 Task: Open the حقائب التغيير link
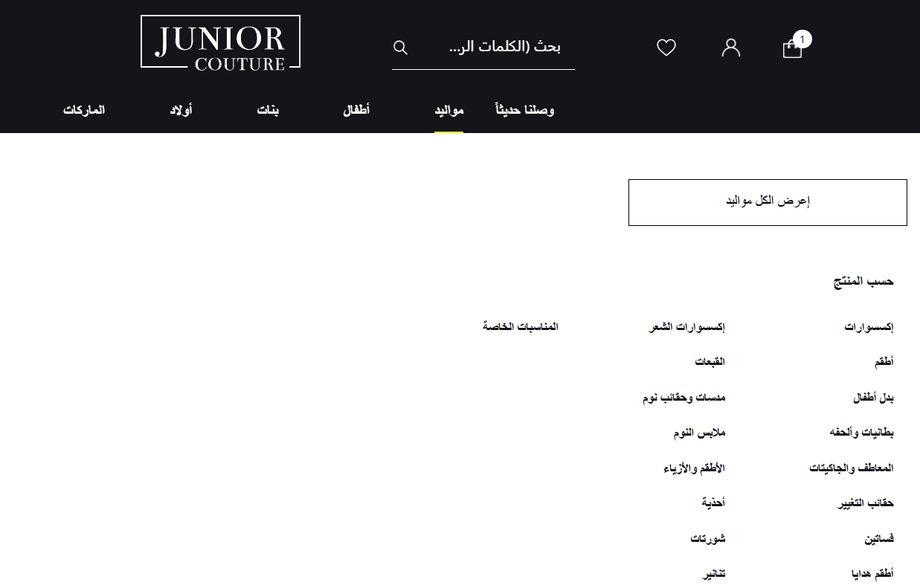click(x=866, y=503)
